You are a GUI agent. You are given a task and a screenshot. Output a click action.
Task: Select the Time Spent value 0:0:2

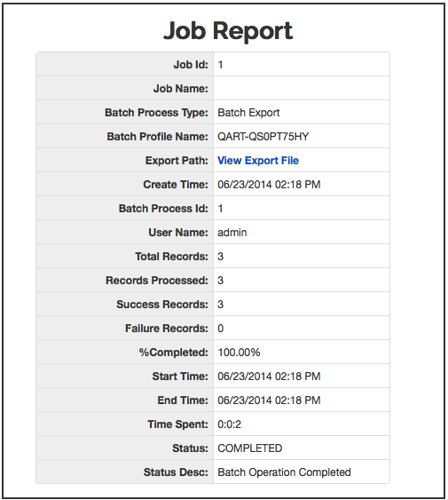[230, 425]
